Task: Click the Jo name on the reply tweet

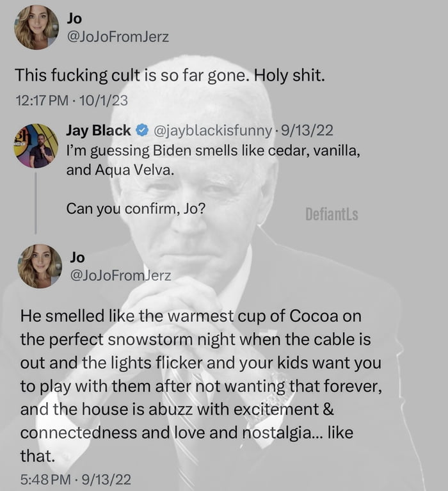Action: [77, 257]
